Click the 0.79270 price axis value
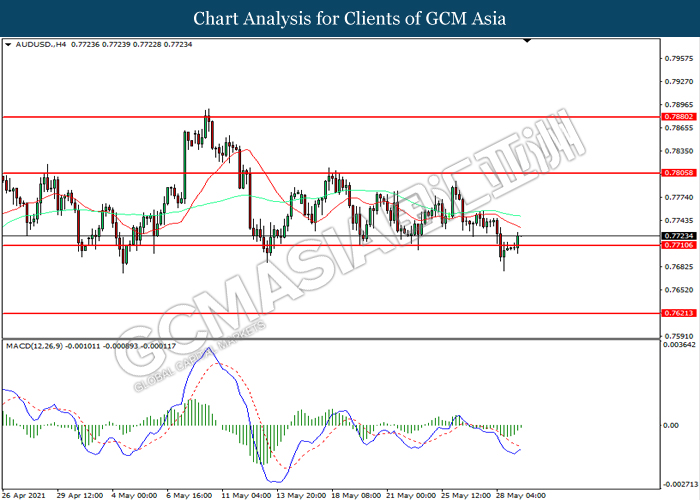700x500 pixels. pyautogui.click(x=679, y=82)
